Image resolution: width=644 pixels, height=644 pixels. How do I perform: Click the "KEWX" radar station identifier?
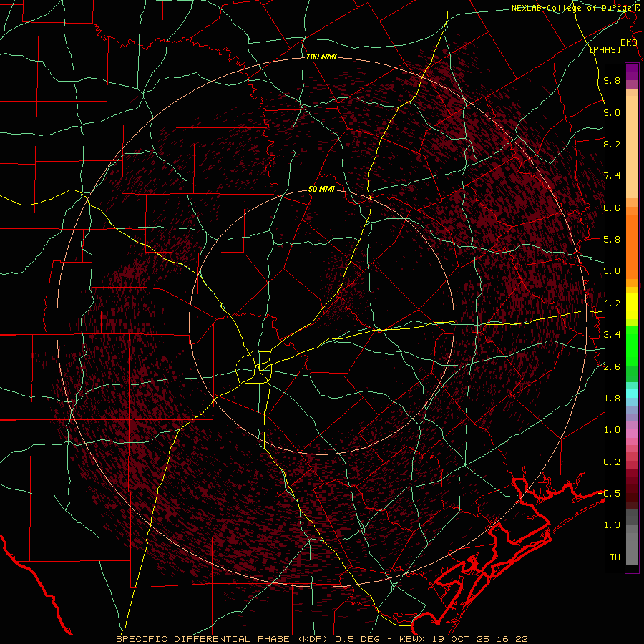(x=413, y=639)
